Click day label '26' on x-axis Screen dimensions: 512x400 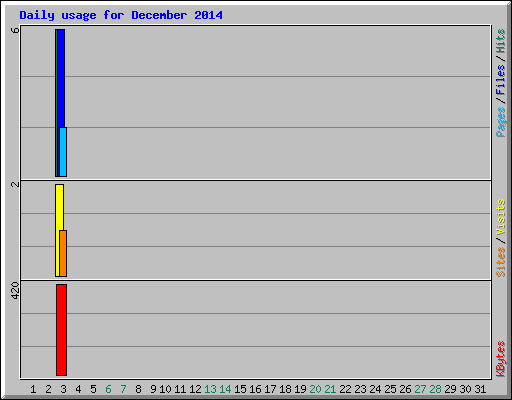(405, 389)
